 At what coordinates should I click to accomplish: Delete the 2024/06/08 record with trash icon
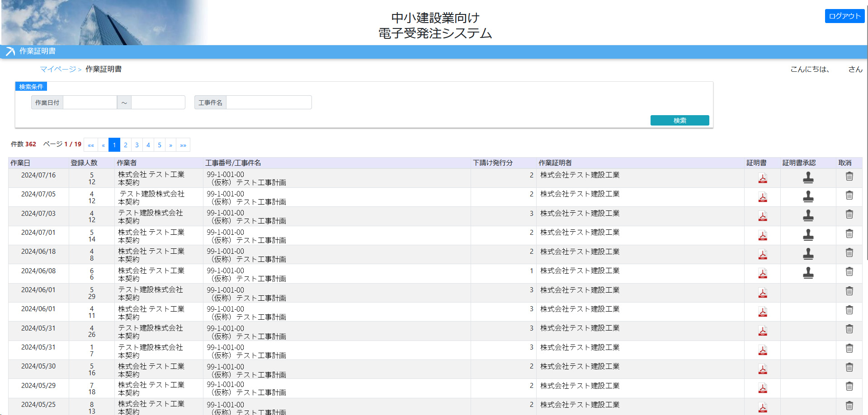tap(849, 272)
